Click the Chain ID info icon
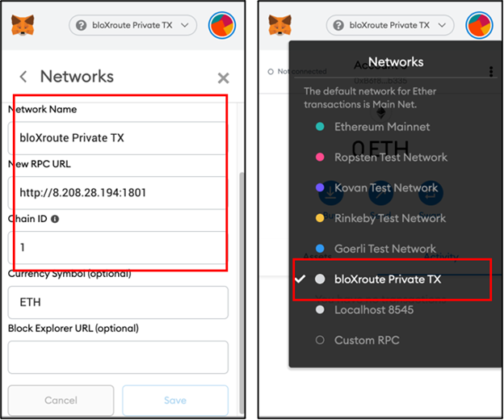The width and height of the screenshot is (504, 420). point(55,219)
